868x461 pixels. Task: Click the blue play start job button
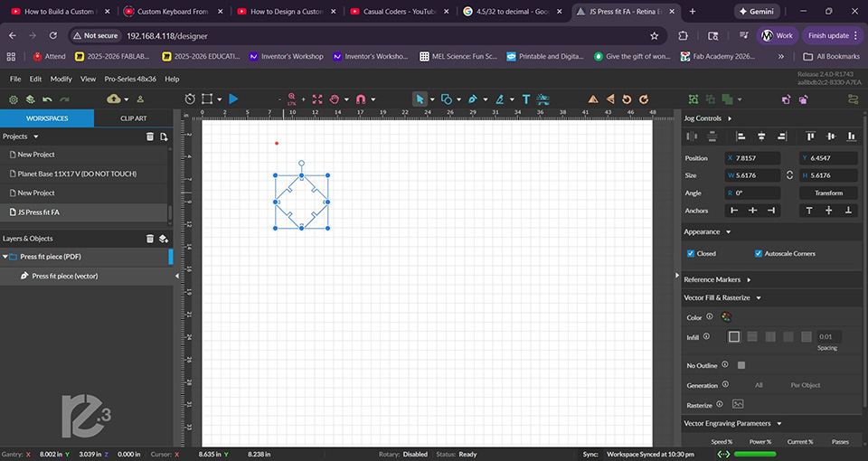pyautogui.click(x=233, y=99)
